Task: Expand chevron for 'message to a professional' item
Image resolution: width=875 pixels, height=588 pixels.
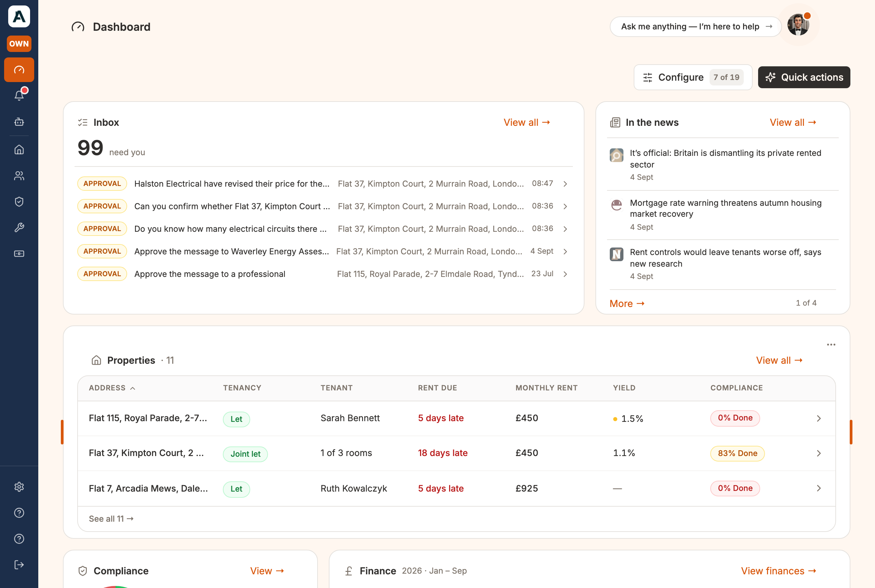Action: click(x=565, y=274)
